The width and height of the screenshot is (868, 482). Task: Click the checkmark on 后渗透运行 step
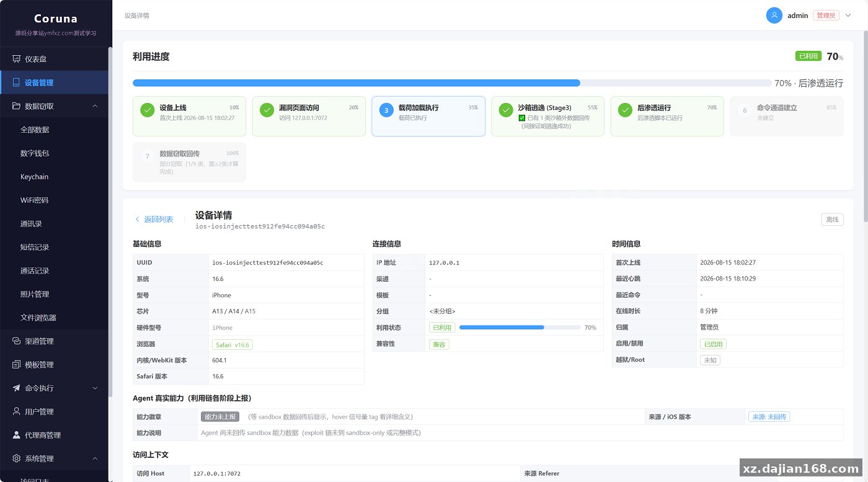[x=625, y=110]
